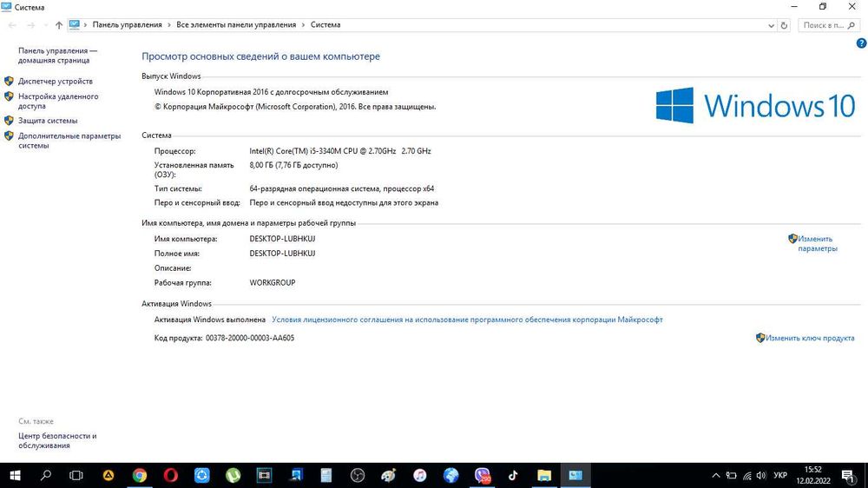Expand the address bar history dropdown

pyautogui.click(x=771, y=25)
